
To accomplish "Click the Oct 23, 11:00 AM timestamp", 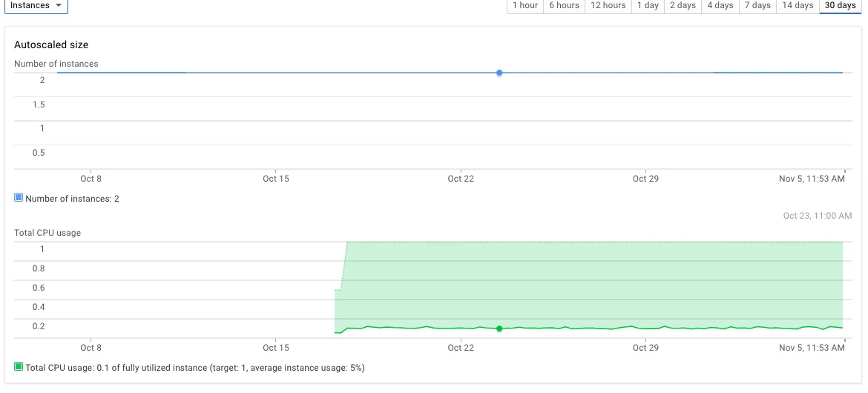I will click(x=817, y=215).
